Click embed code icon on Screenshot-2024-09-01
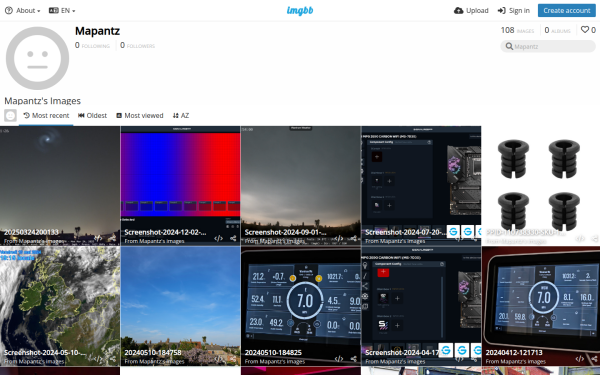This screenshot has width=600, height=375. click(339, 238)
